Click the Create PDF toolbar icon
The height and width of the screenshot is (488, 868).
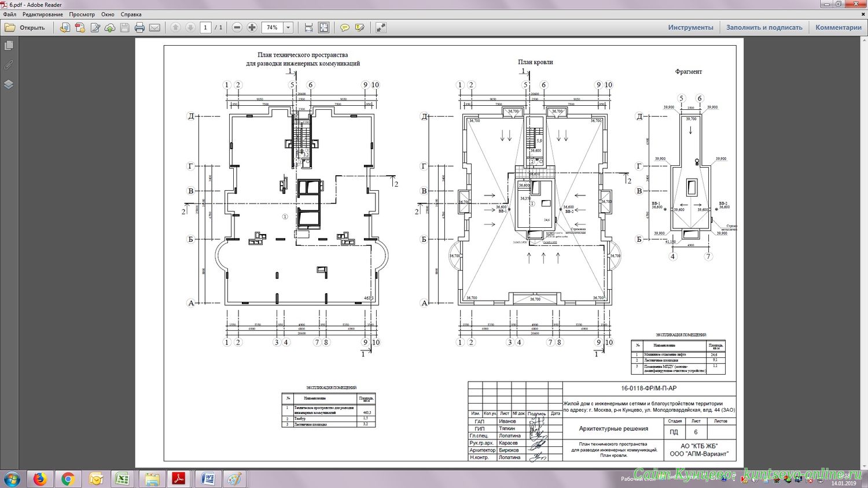tap(80, 27)
